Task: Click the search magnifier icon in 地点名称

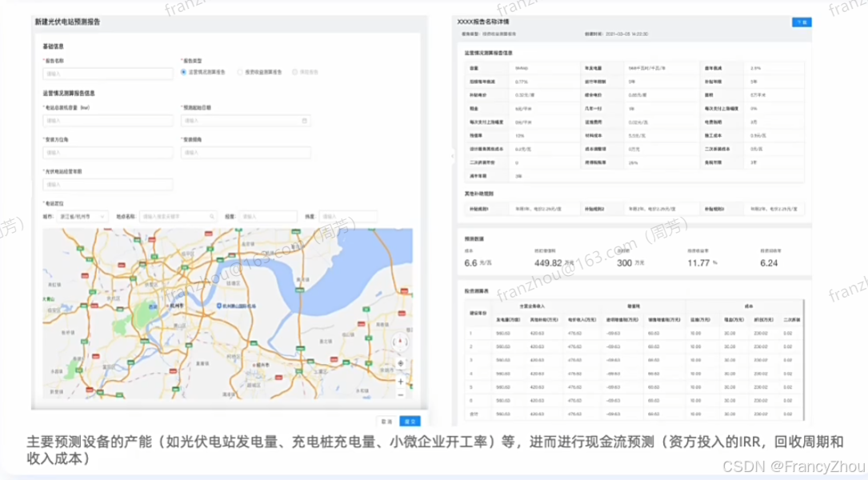Action: point(212,217)
